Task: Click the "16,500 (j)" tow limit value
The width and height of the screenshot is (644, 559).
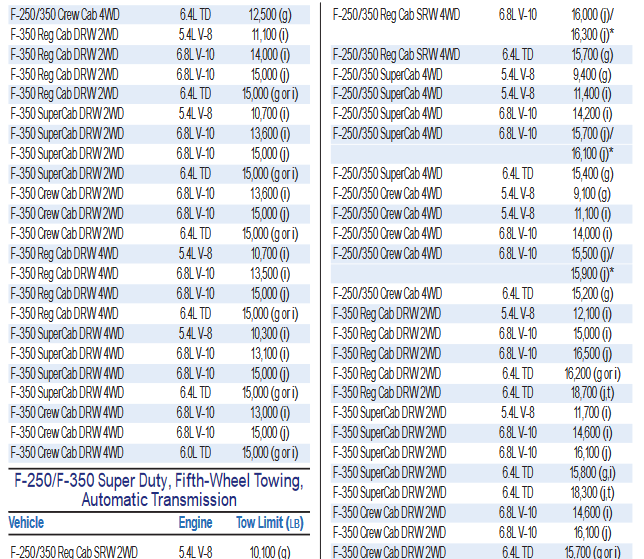Action: pos(592,354)
